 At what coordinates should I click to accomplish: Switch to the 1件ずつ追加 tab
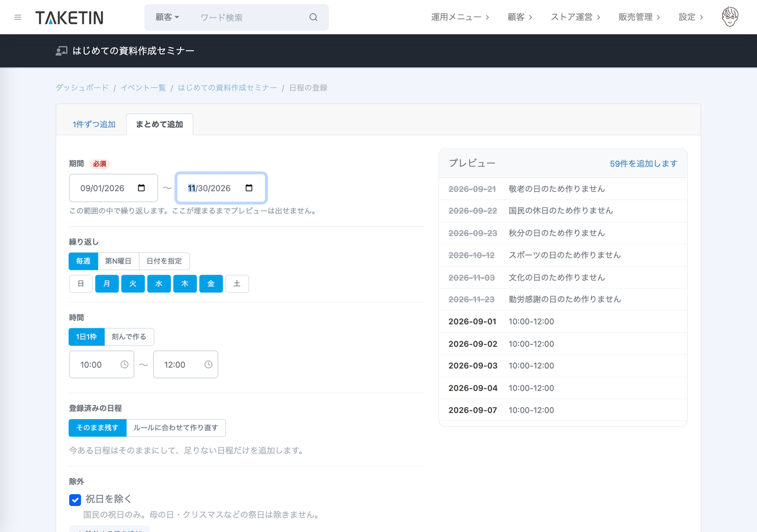[x=94, y=124]
